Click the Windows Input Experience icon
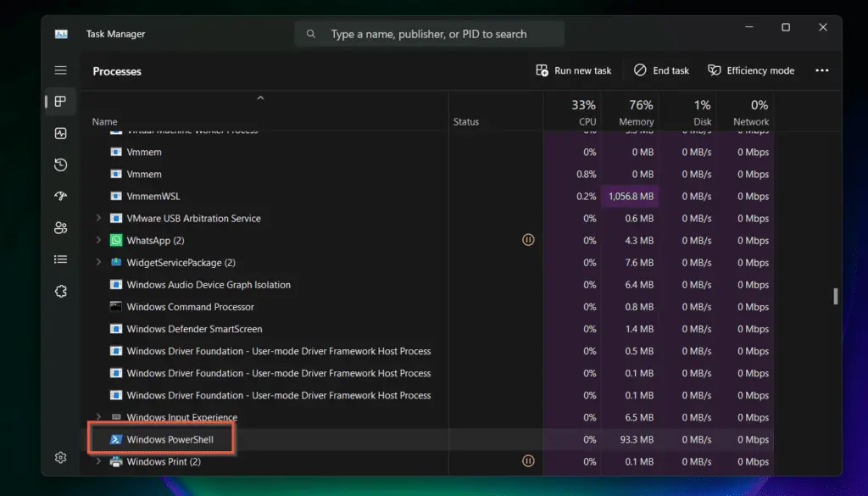This screenshot has height=496, width=868. click(x=116, y=417)
